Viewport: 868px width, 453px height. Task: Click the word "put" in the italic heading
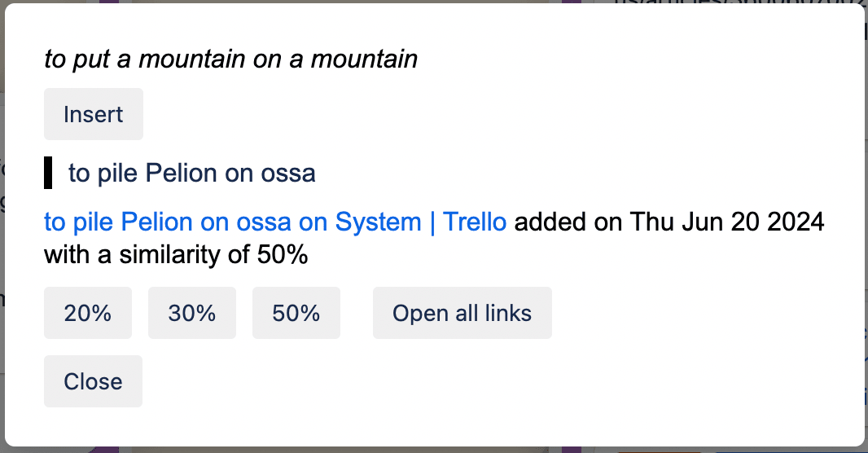(x=89, y=59)
